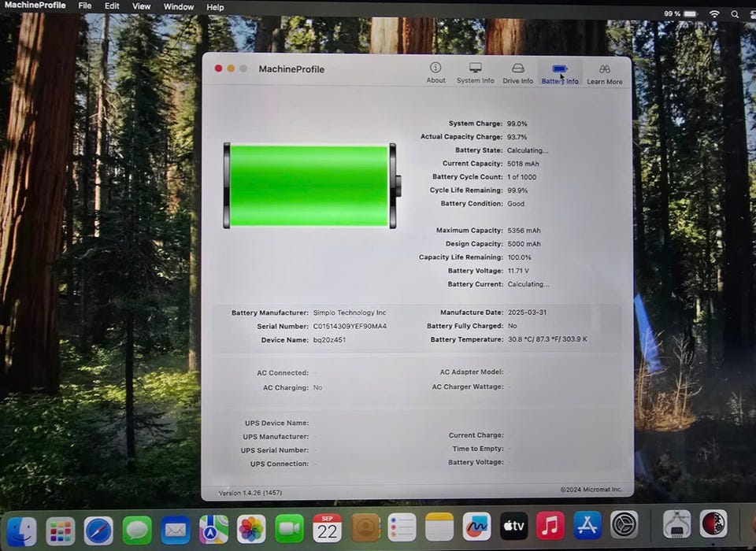Launch Safari from the Dock

(98, 528)
